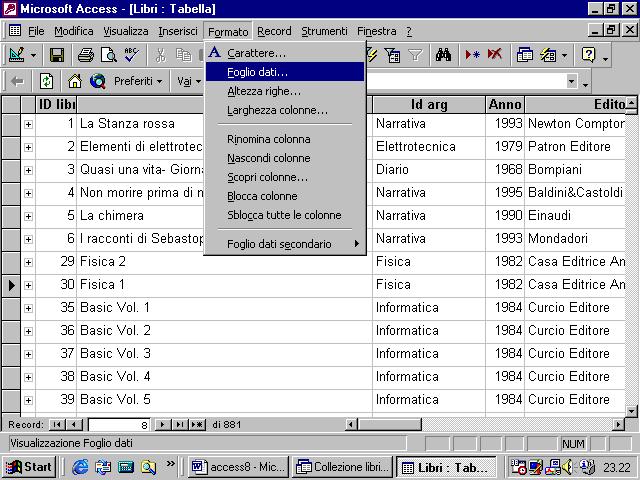
Task: Click the Find binoculars icon
Action: tap(443, 55)
